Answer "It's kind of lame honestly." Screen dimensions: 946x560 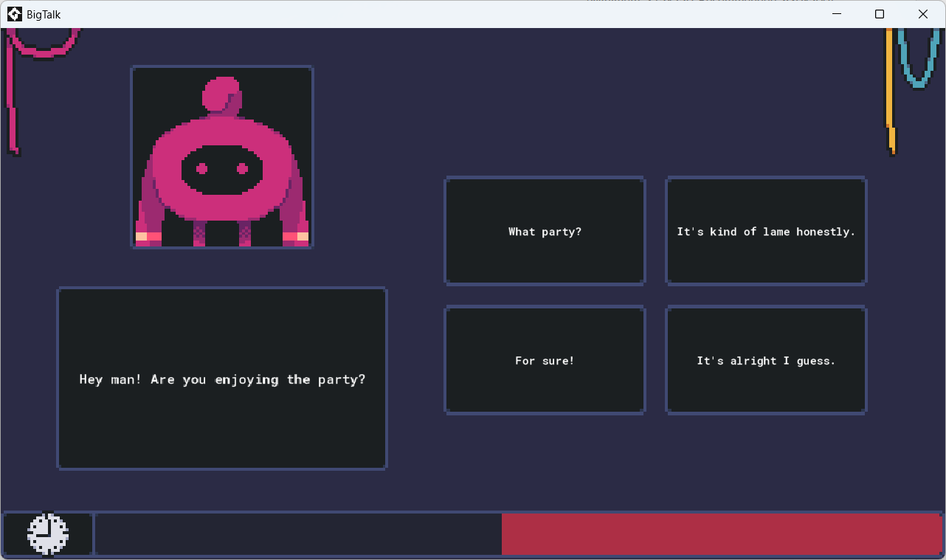(766, 231)
